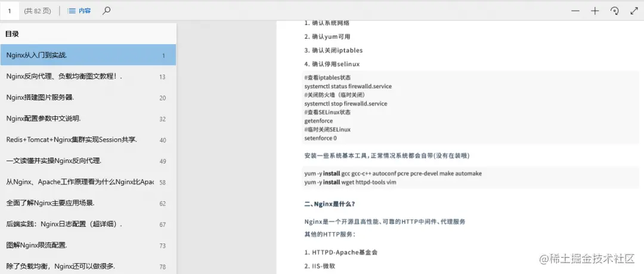This screenshot has width=644, height=274.
Task: Click the setenforce 0 command line
Action: [x=320, y=138]
